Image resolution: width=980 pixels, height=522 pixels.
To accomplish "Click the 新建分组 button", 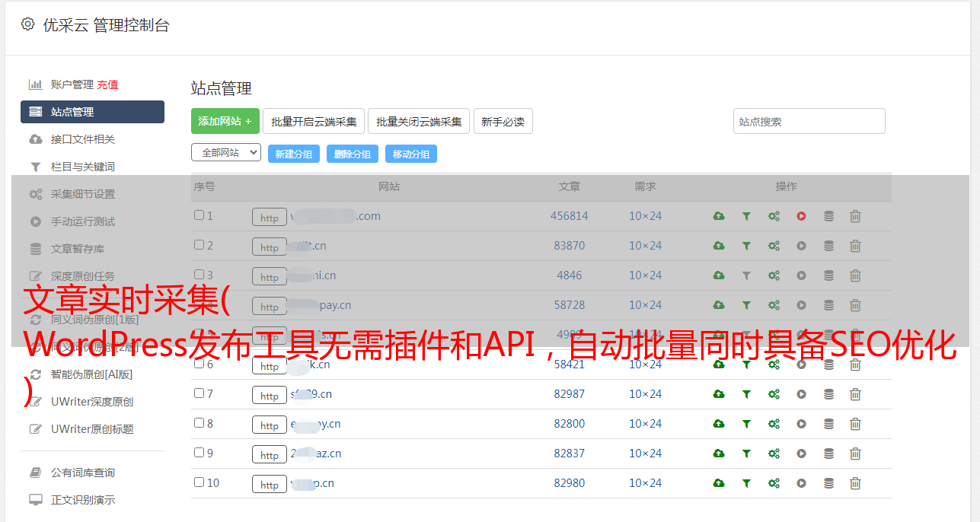I will tap(294, 154).
